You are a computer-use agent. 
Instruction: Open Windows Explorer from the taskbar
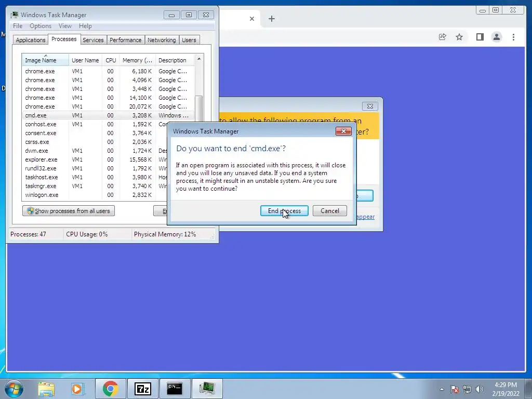(46, 389)
